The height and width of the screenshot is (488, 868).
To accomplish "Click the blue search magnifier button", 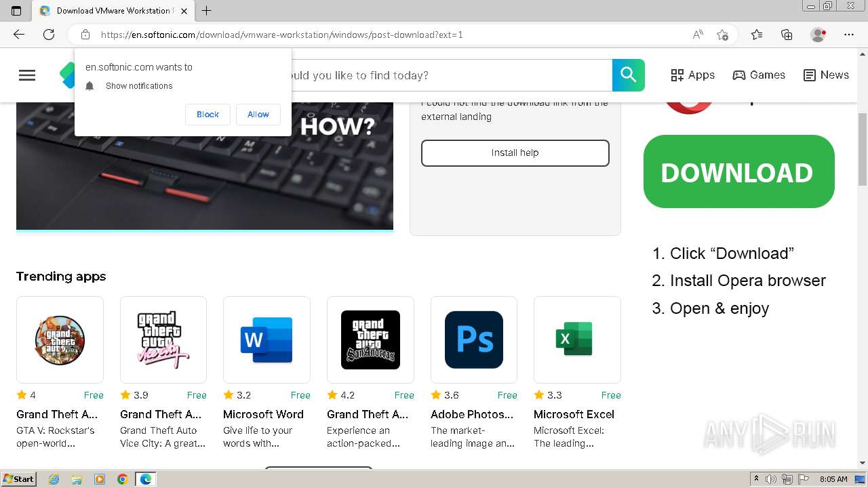I will tap(629, 75).
